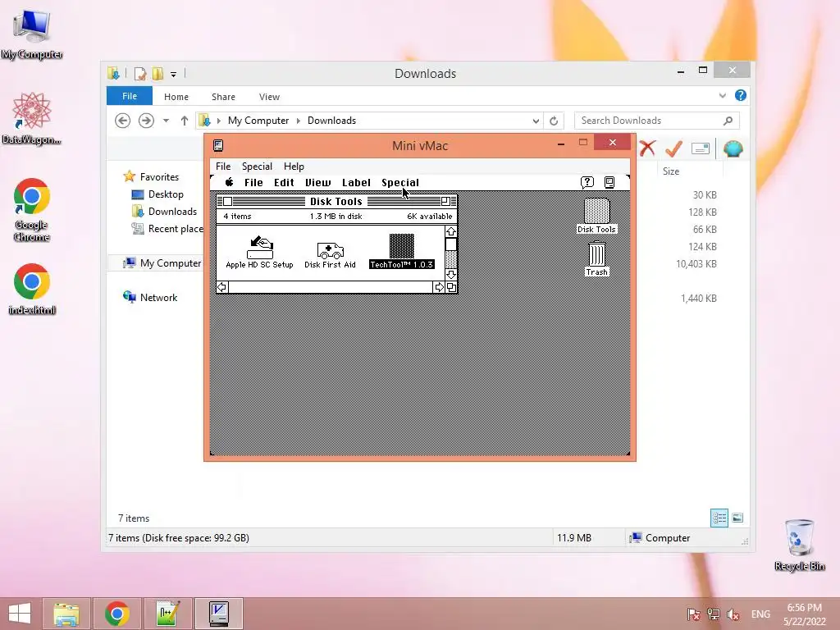Click the Size column header
The height and width of the screenshot is (630, 840).
click(671, 171)
